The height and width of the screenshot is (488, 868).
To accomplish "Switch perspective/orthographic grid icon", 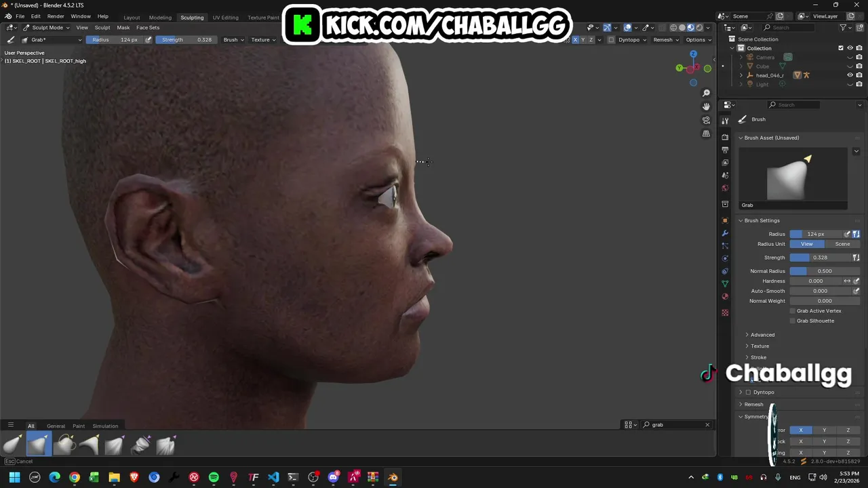I will [x=706, y=134].
